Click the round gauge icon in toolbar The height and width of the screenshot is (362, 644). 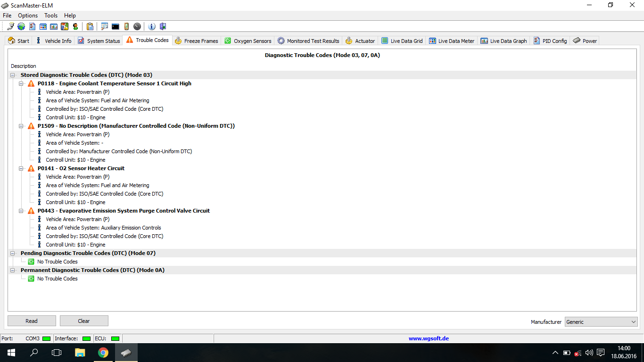coord(137,26)
